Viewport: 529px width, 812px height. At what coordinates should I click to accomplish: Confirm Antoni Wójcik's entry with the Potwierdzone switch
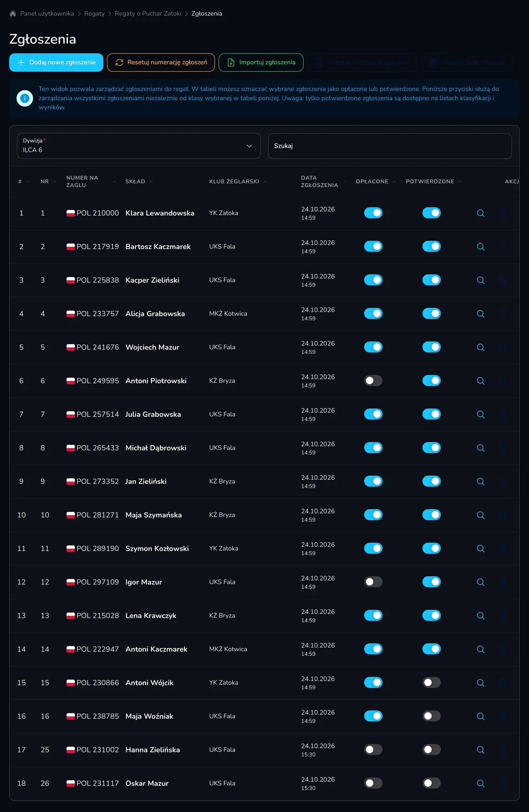pyautogui.click(x=432, y=682)
